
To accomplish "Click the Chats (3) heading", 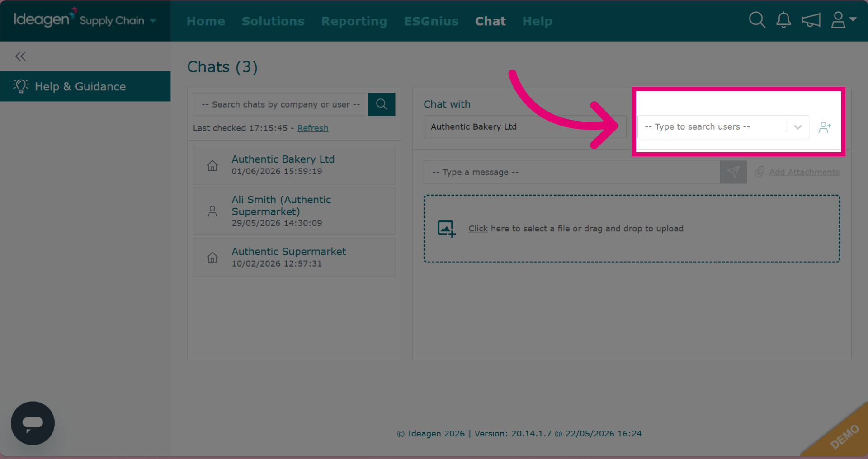I will tap(222, 67).
